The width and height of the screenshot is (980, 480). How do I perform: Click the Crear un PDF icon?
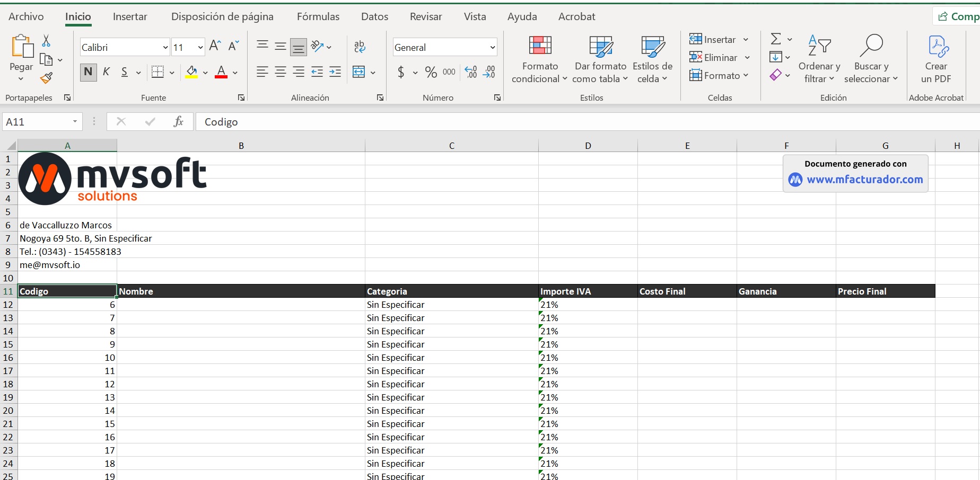point(936,58)
